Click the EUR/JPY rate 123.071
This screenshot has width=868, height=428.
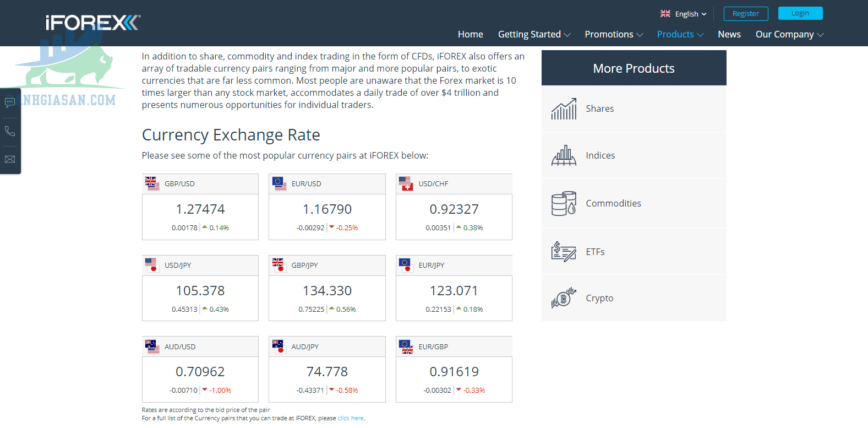coord(454,290)
